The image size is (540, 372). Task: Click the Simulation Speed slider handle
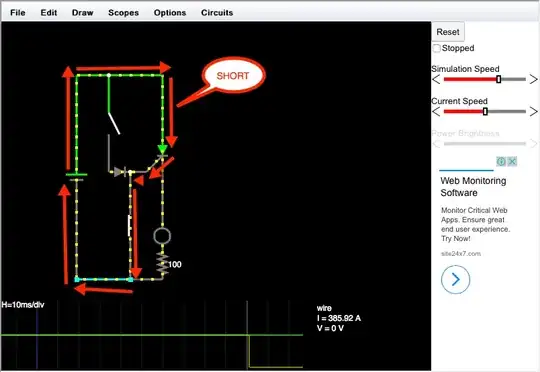pyautogui.click(x=498, y=79)
